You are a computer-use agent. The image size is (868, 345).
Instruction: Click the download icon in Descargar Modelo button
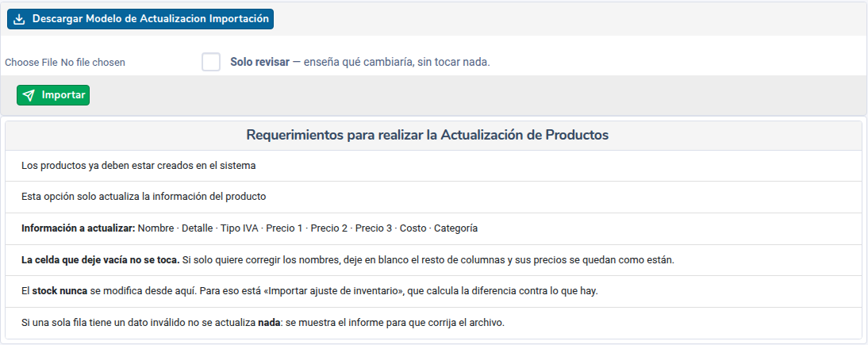(x=19, y=19)
